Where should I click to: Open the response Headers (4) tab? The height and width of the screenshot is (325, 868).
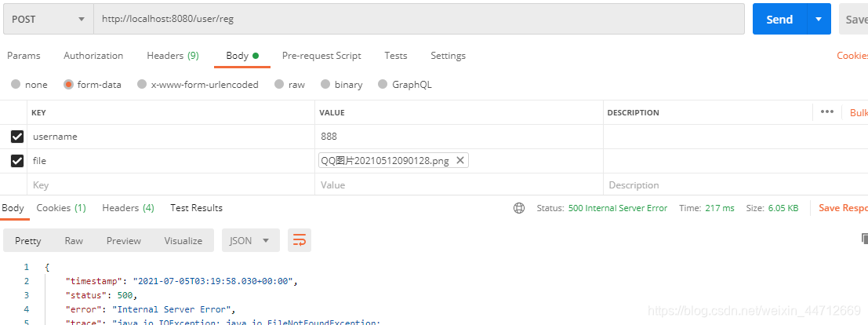(x=128, y=208)
